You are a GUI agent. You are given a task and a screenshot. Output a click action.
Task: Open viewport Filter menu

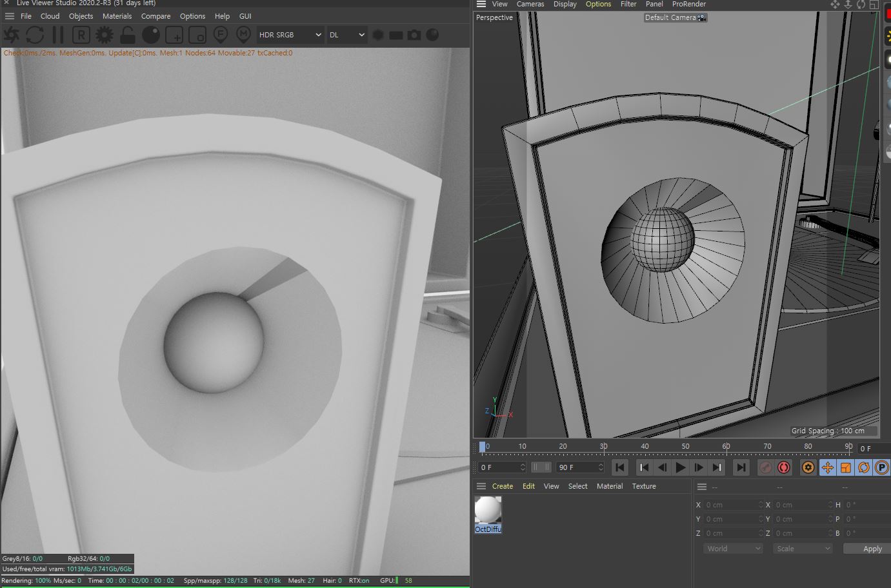pyautogui.click(x=628, y=4)
